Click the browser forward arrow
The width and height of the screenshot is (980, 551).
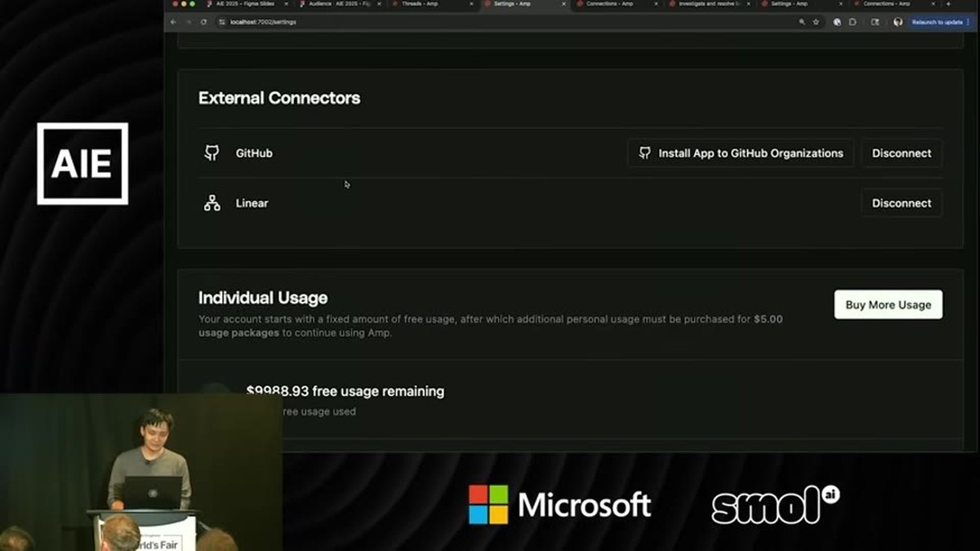[188, 22]
